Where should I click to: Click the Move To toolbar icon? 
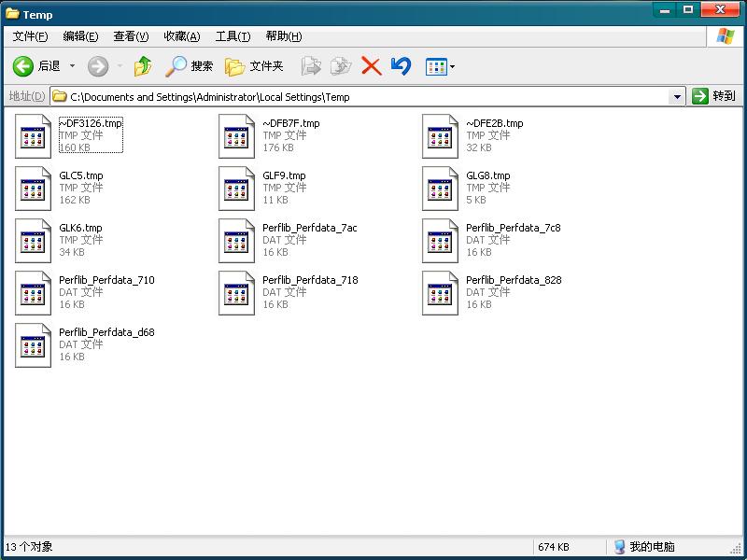click(x=311, y=66)
